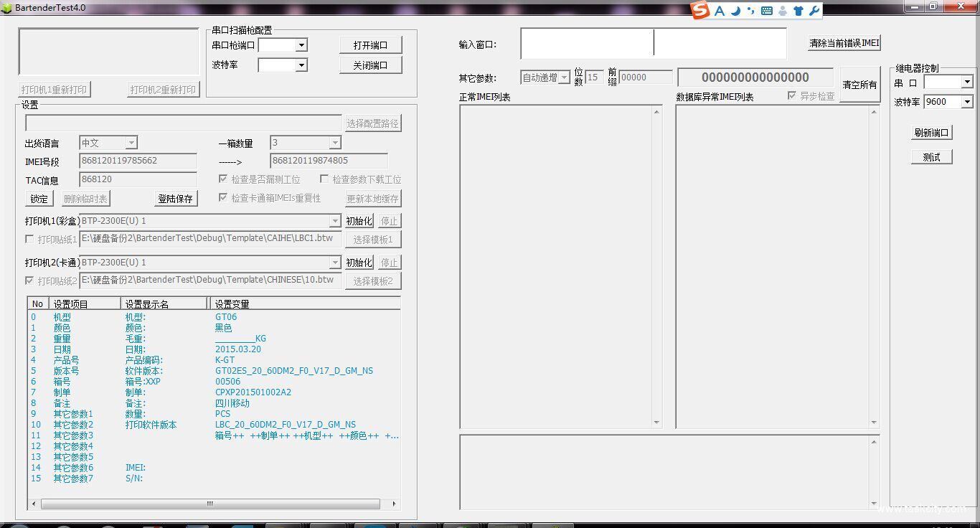Open the skin (shirt) icon in Sogou toolbar
Viewport: 980px width, 528px height.
798,11
